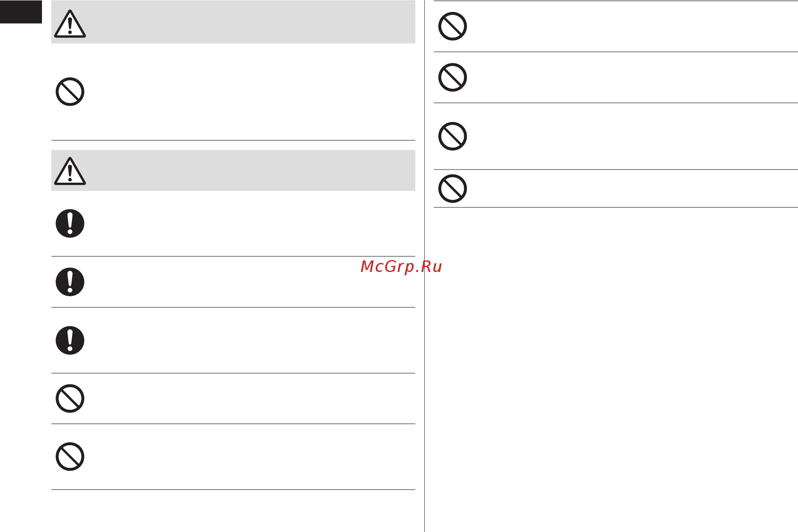
Task: Click the last of the three exclamation circle icons
Action: coord(70,340)
